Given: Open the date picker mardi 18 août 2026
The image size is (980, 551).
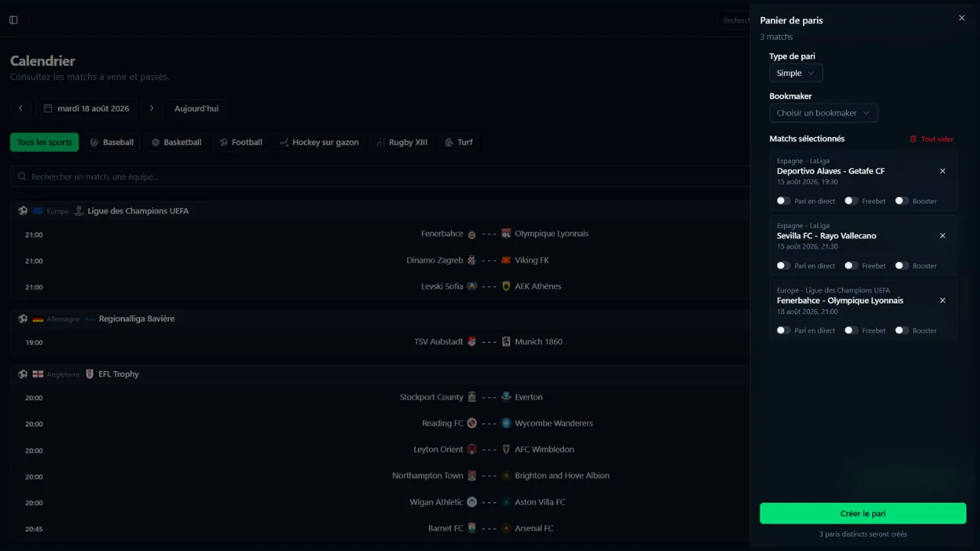Looking at the screenshot, I should [x=87, y=109].
